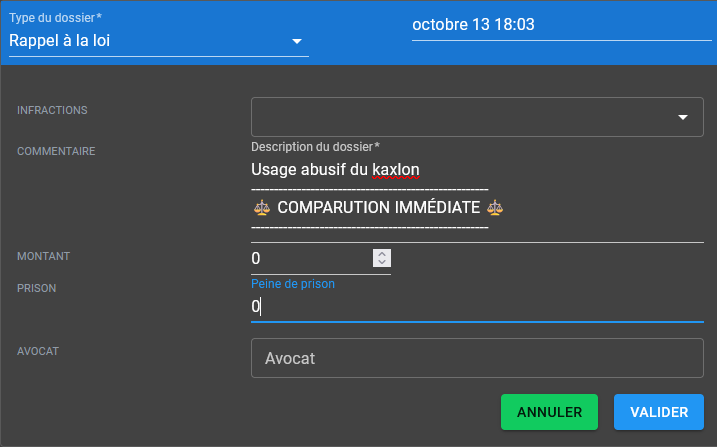This screenshot has height=447, width=717.
Task: Increase the Montant value with up arrow
Action: [x=381, y=253]
